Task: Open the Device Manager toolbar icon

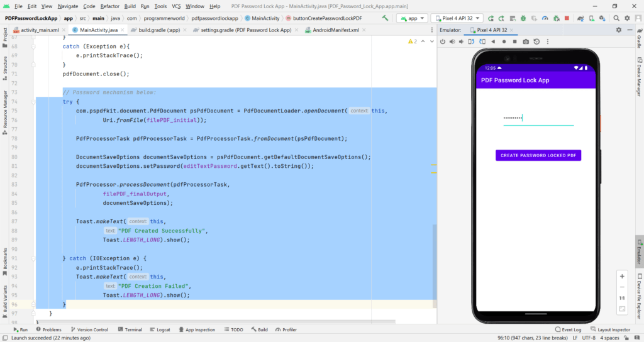Action: coord(591,18)
